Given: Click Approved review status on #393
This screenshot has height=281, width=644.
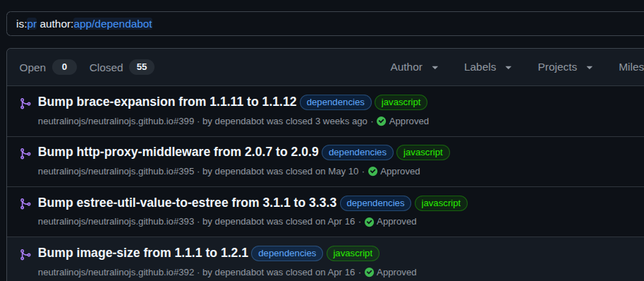Looking at the screenshot, I should (x=396, y=222).
